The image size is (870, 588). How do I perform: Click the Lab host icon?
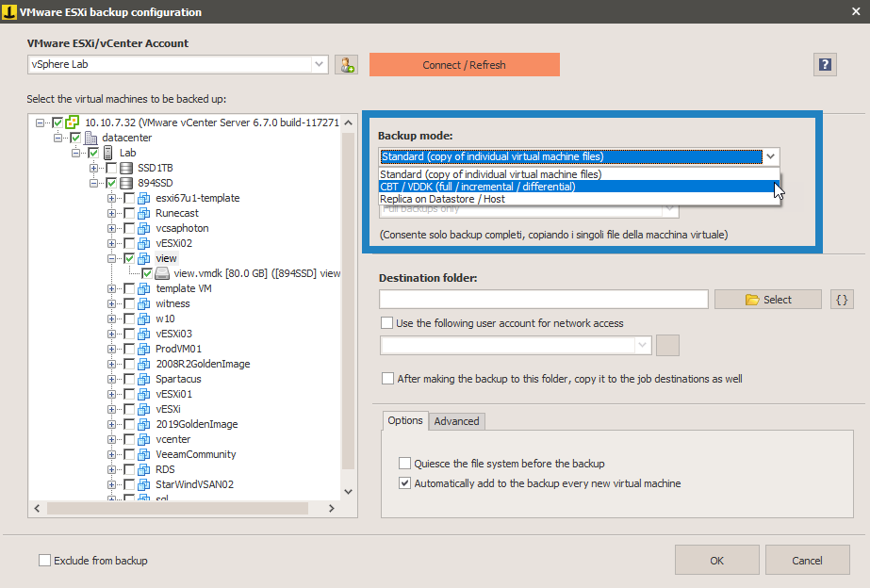(108, 153)
